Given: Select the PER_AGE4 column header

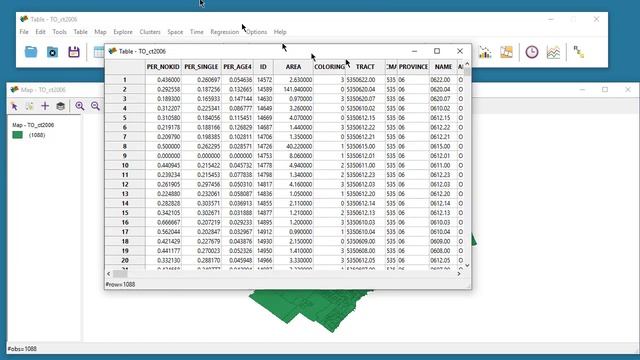Looking at the screenshot, I should (237, 67).
